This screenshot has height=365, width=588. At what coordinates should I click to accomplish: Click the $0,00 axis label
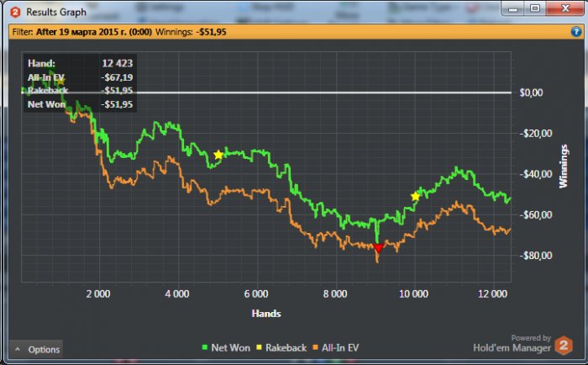tap(531, 93)
